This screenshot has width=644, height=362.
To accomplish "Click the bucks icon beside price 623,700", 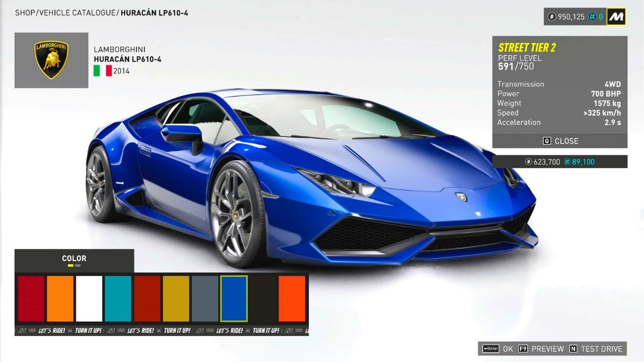I will 529,162.
